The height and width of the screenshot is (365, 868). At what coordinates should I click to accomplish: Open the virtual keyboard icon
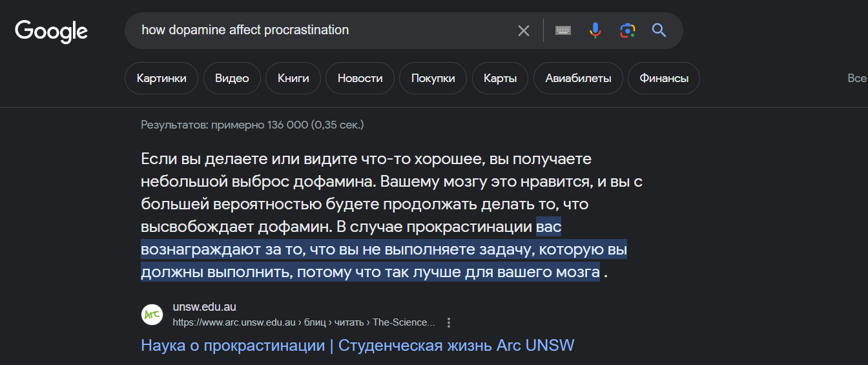(563, 30)
